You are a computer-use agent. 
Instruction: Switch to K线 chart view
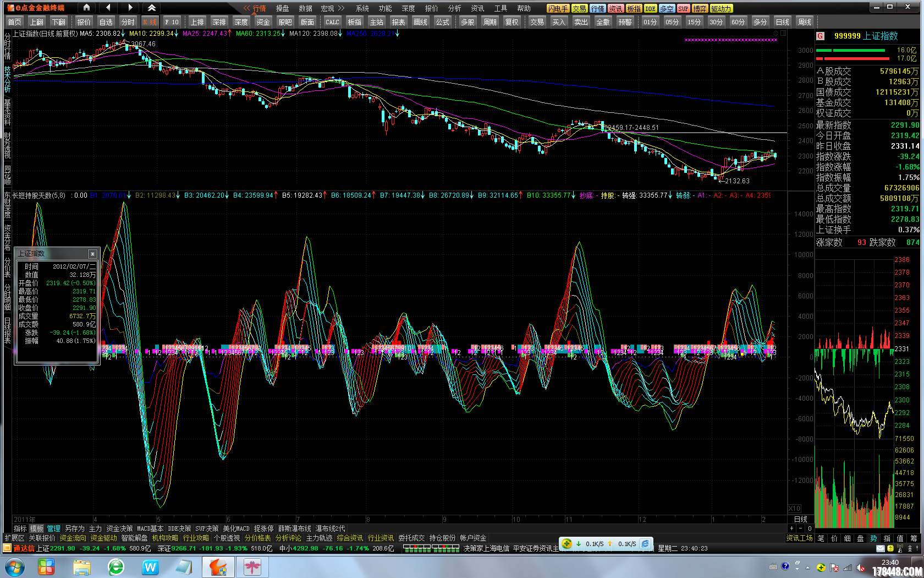150,22
